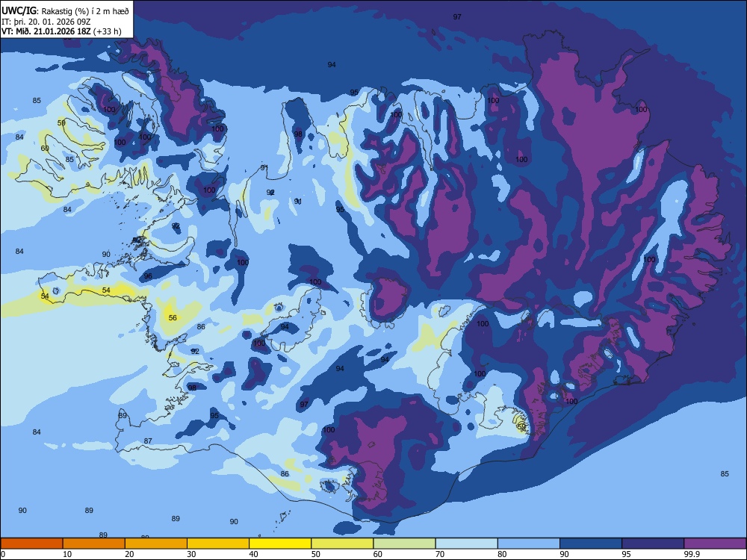The image size is (747, 560).
Task: Select the 40–50 bright yellow legend swatch
Action: pyautogui.click(x=280, y=544)
